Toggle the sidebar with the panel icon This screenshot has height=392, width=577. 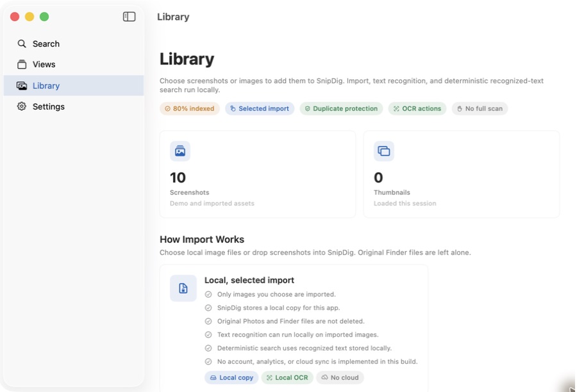pyautogui.click(x=129, y=17)
